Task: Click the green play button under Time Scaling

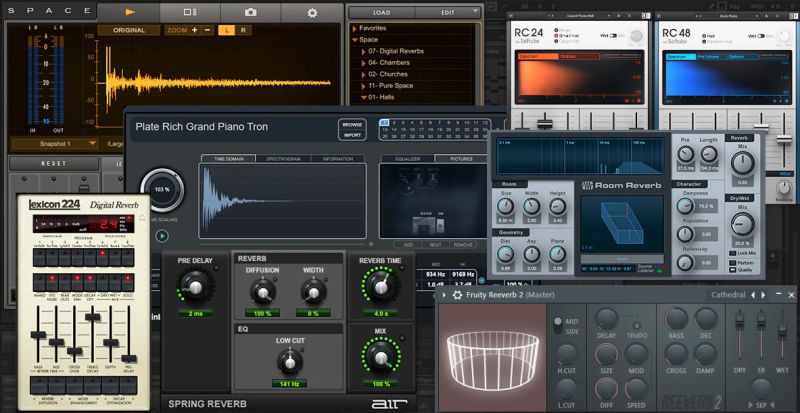Action: (162, 236)
